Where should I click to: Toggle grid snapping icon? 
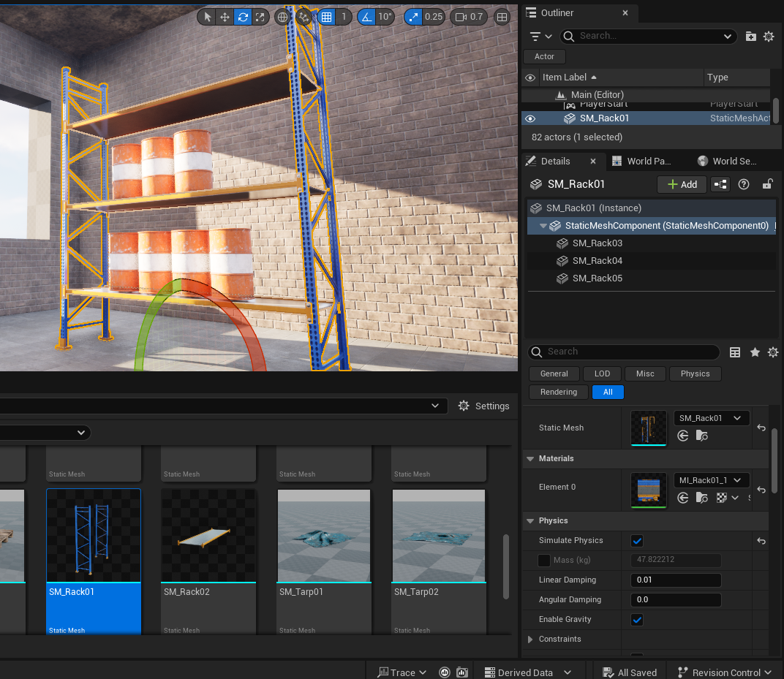326,17
